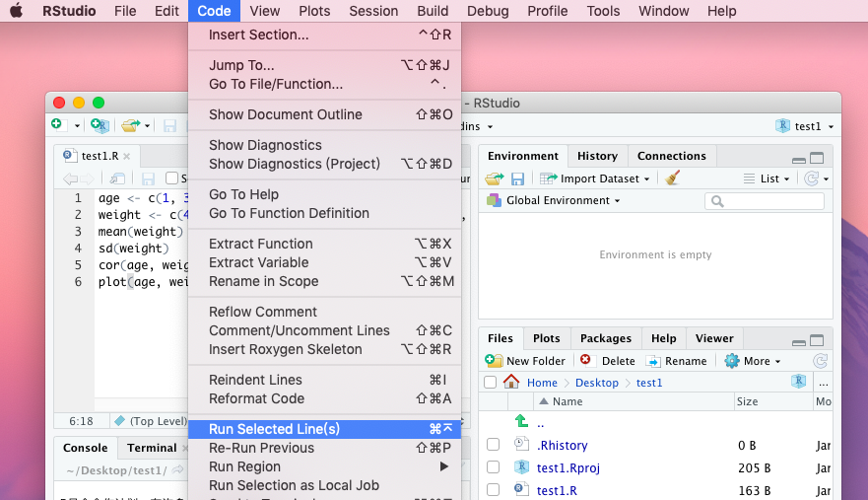The width and height of the screenshot is (868, 500).
Task: Close the test1.R editor tab
Action: coord(127,157)
